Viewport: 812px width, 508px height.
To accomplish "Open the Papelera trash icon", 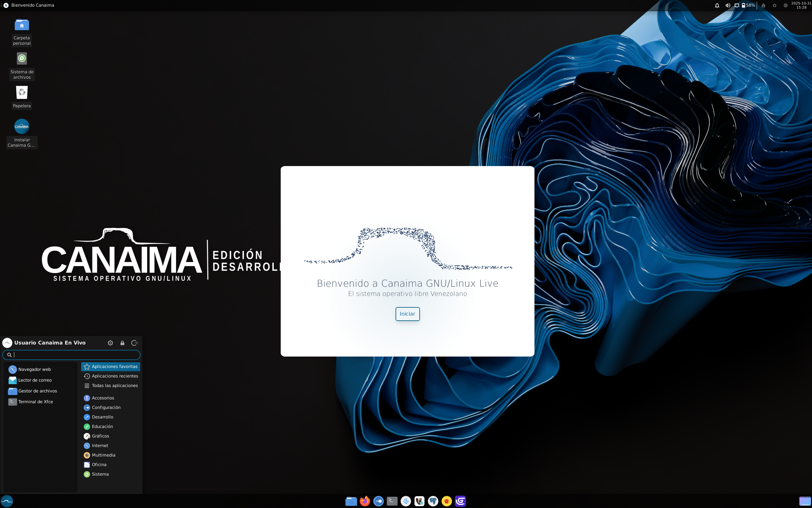I will (x=22, y=97).
